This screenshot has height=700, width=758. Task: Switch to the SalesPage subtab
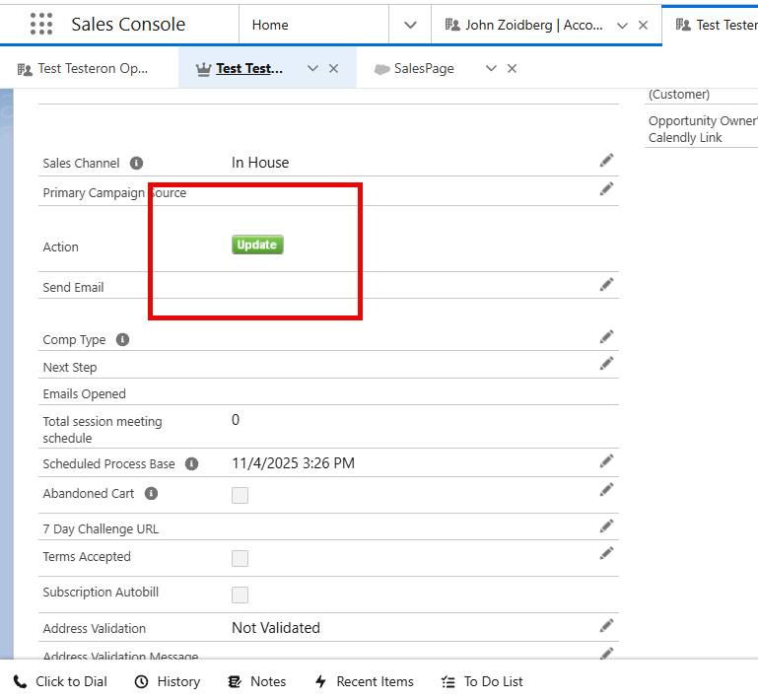click(x=422, y=68)
